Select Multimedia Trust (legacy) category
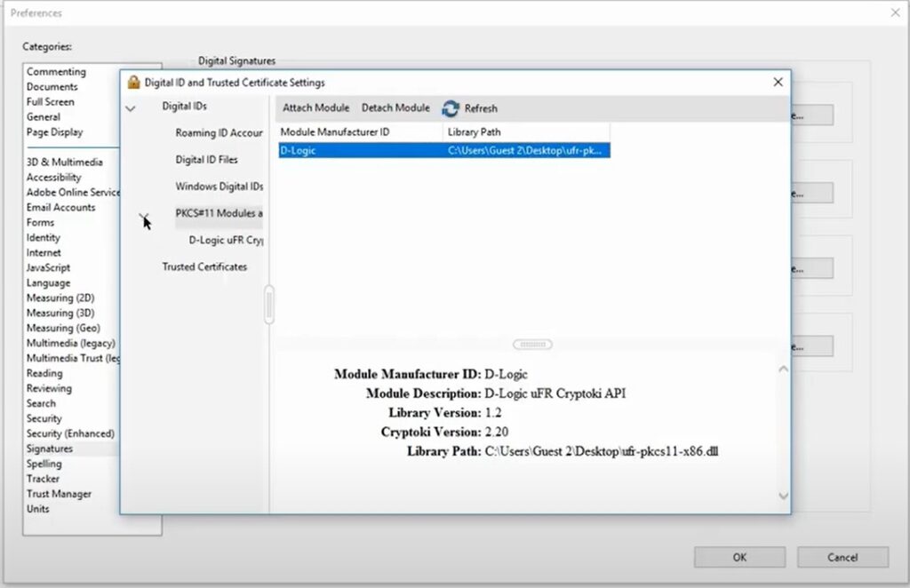 pos(73,358)
